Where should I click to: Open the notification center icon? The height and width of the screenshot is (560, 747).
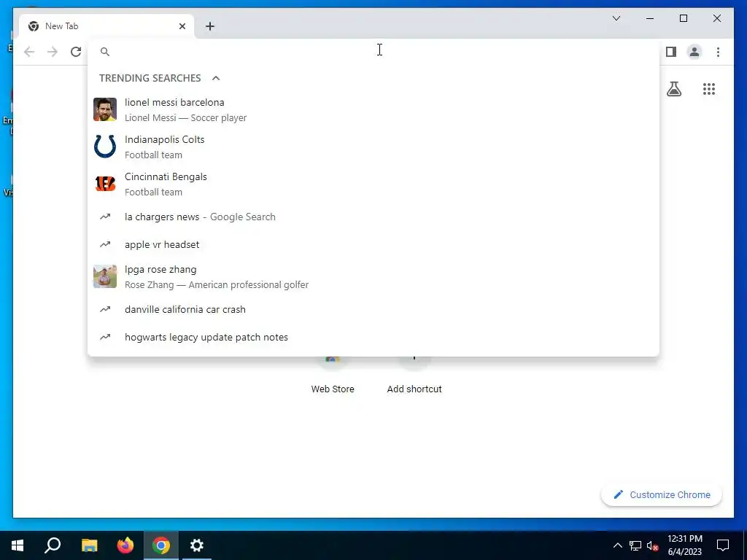point(723,545)
